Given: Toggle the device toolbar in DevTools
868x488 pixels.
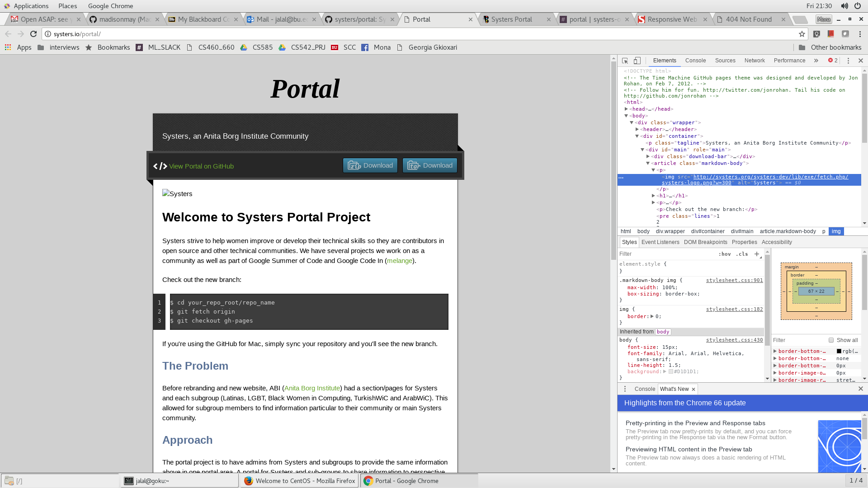Looking at the screenshot, I should [637, 60].
